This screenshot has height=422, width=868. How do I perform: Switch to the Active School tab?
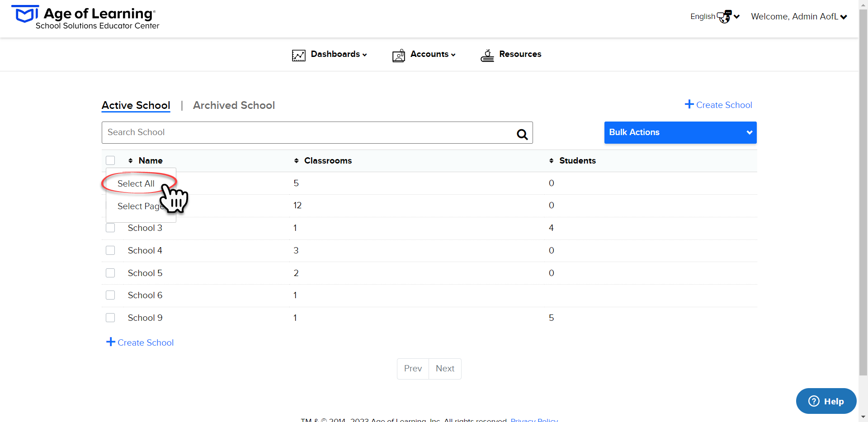click(x=136, y=105)
